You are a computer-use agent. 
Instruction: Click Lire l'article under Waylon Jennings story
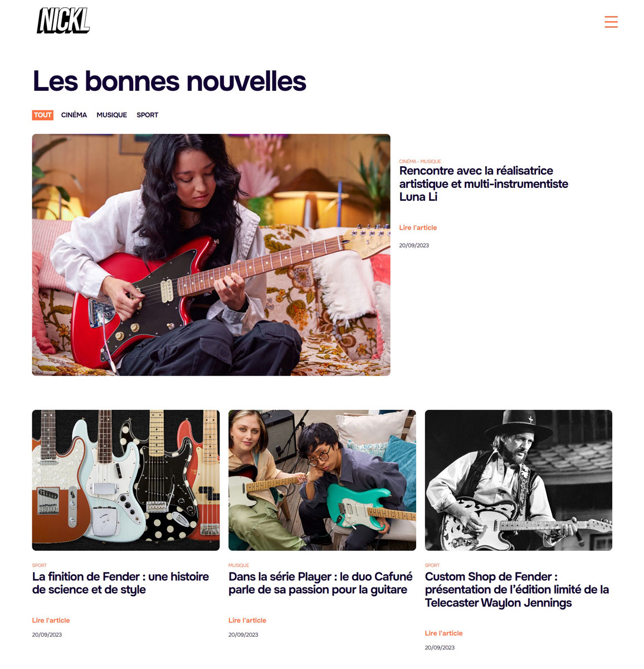point(443,633)
